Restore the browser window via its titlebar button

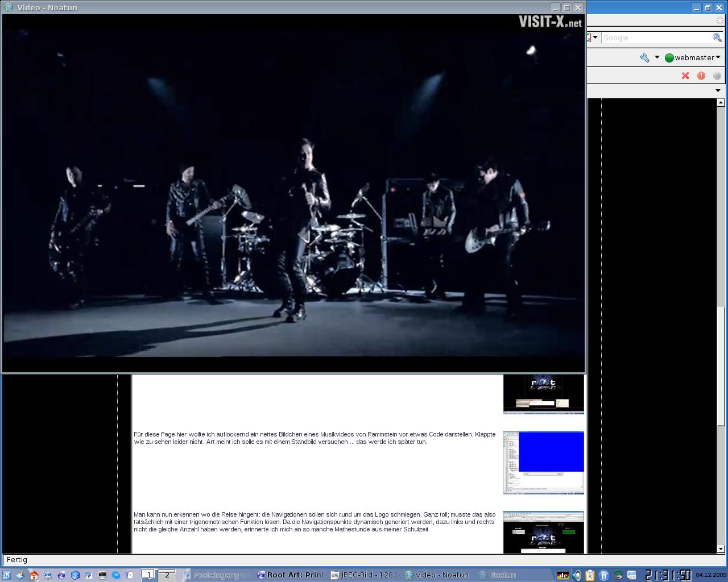tap(708, 7)
